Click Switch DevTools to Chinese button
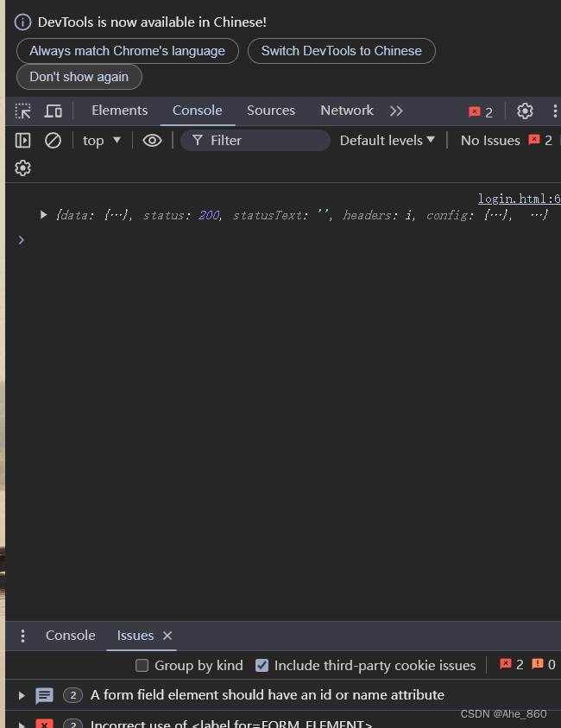 [342, 51]
